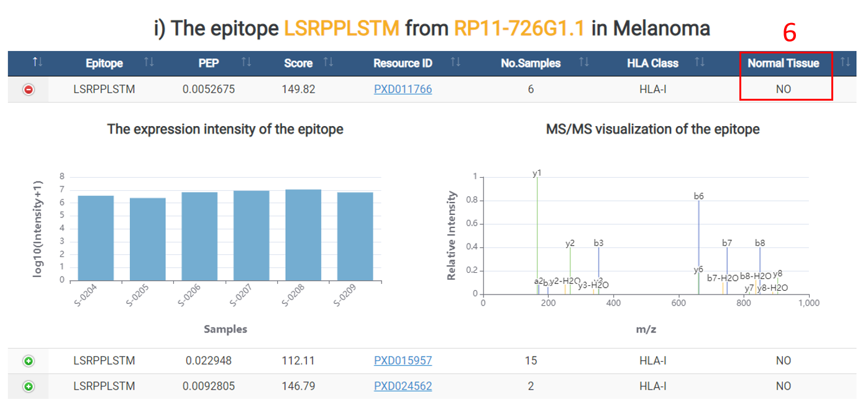Click the S-0208 bar in intensity chart
The image size is (868, 402).
coord(303,236)
